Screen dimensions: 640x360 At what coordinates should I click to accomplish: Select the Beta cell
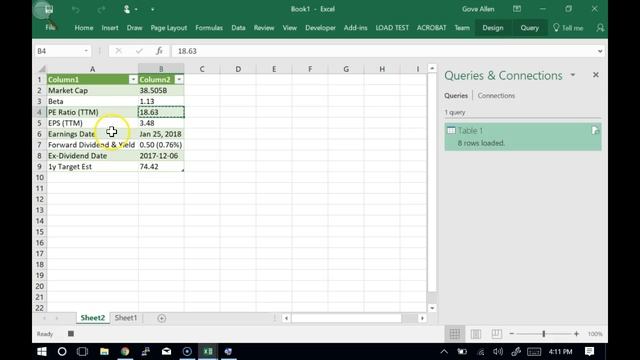93,101
